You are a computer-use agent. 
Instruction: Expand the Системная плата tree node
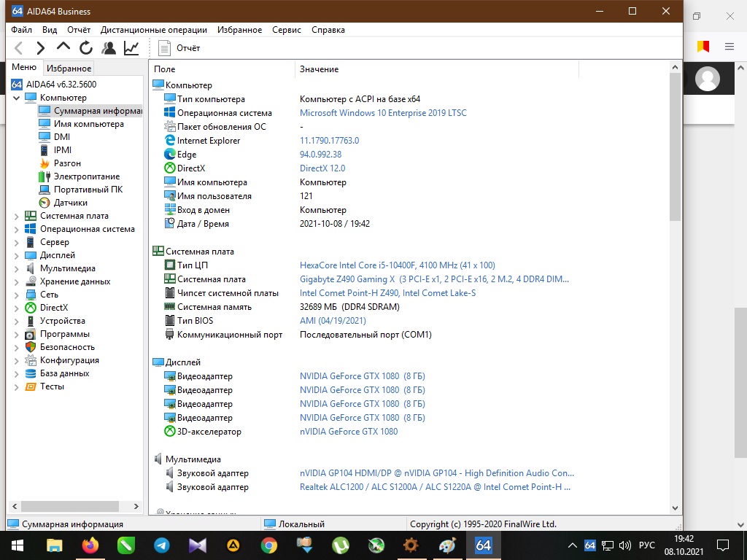coord(17,216)
